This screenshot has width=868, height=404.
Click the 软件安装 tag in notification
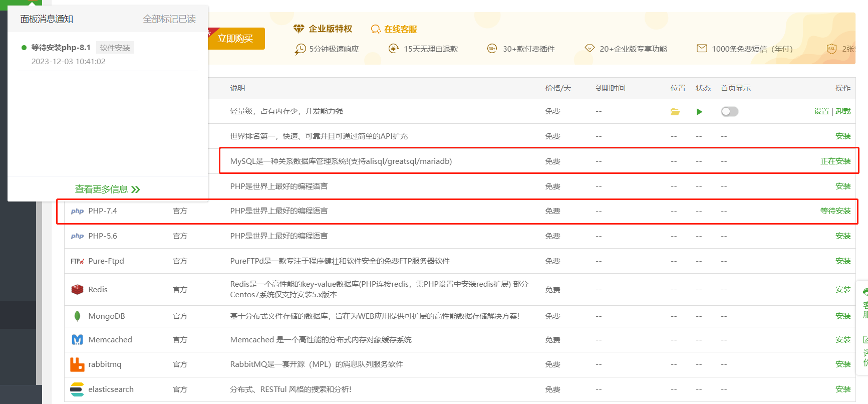pos(115,48)
